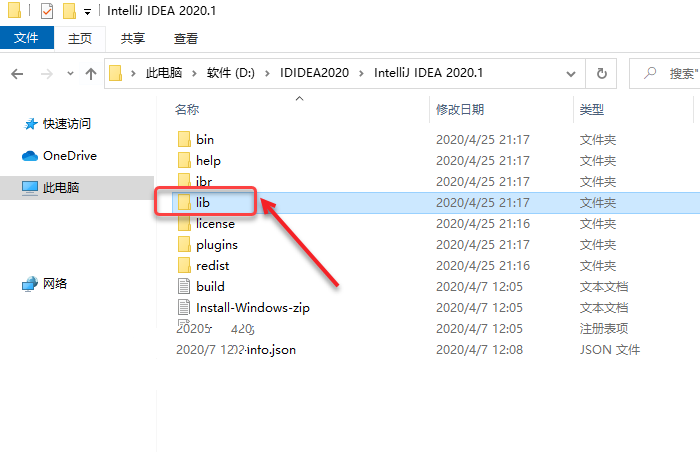
Task: Select the build text document icon
Action: (x=184, y=286)
